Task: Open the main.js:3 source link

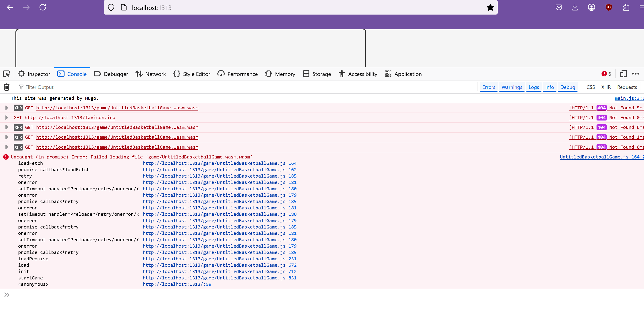Action: pos(629,98)
